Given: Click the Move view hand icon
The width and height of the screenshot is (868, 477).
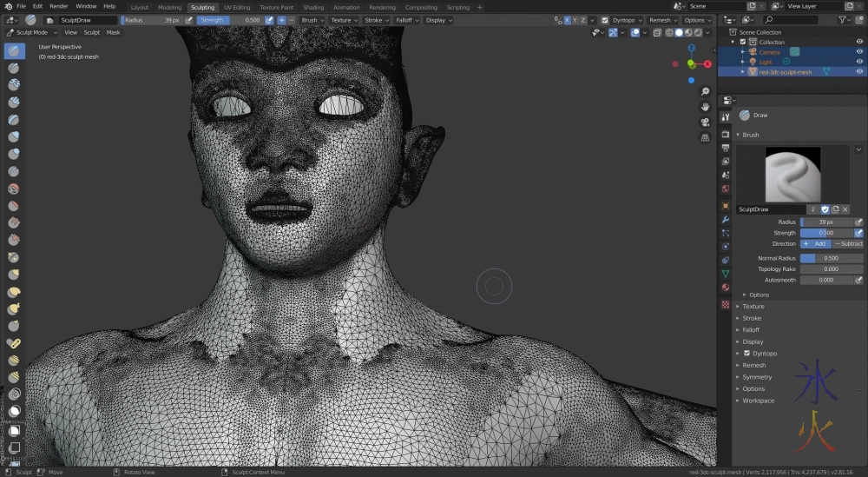Looking at the screenshot, I should (x=705, y=107).
